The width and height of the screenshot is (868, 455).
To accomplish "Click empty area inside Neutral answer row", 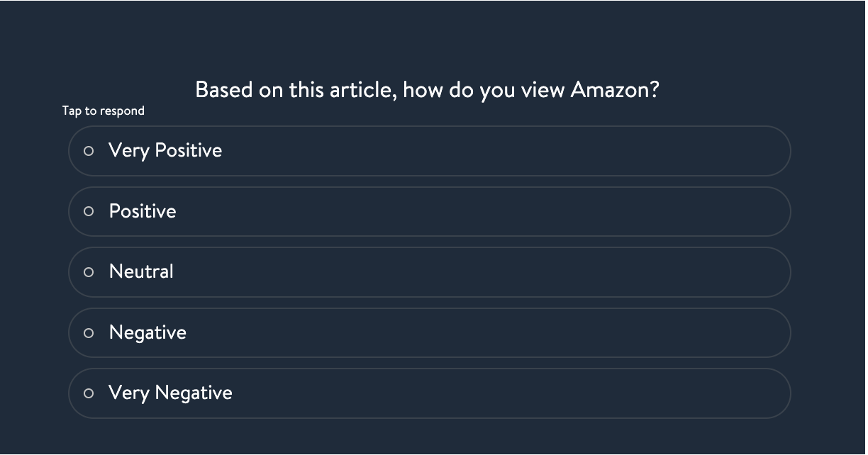I will 496,272.
